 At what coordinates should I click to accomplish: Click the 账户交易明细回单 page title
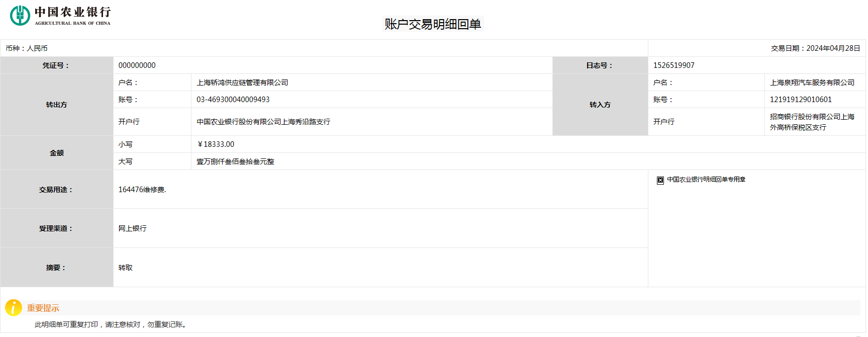click(x=433, y=24)
